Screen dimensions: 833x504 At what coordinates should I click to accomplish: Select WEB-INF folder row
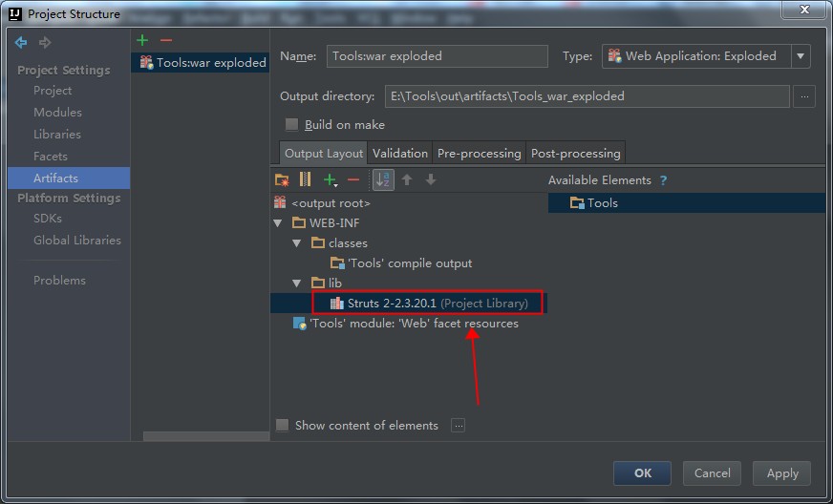click(x=409, y=223)
